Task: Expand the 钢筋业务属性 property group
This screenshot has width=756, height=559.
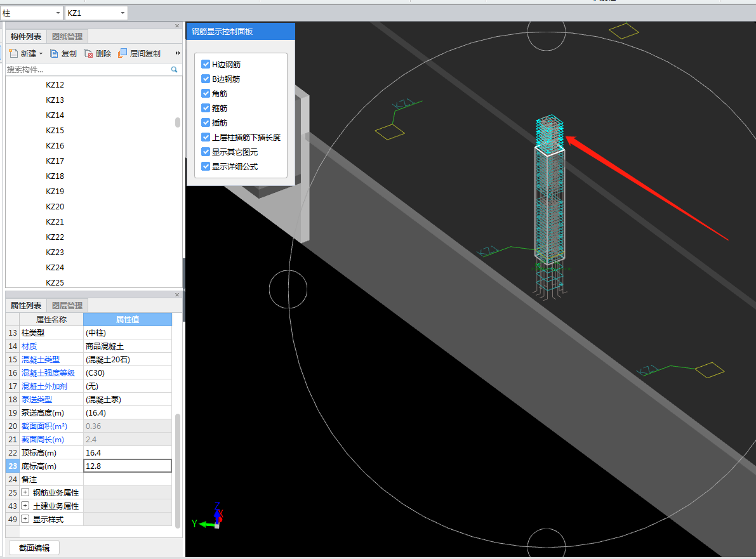Action: 25,492
